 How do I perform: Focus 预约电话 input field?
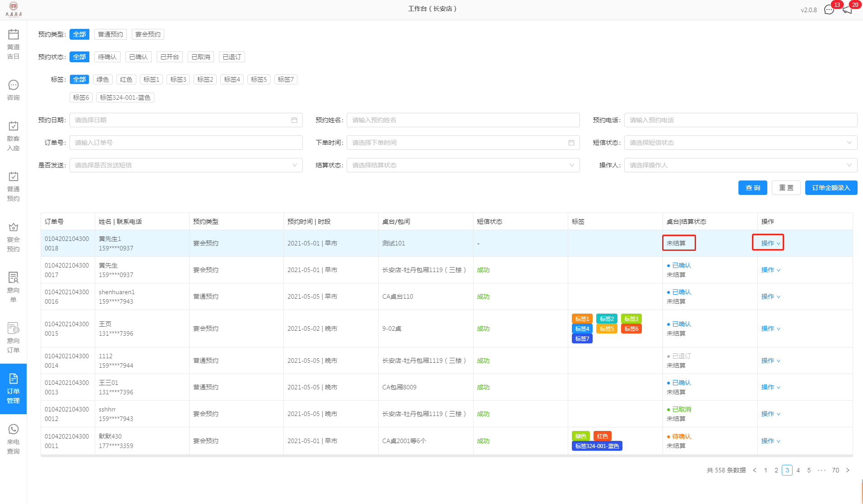(x=741, y=120)
